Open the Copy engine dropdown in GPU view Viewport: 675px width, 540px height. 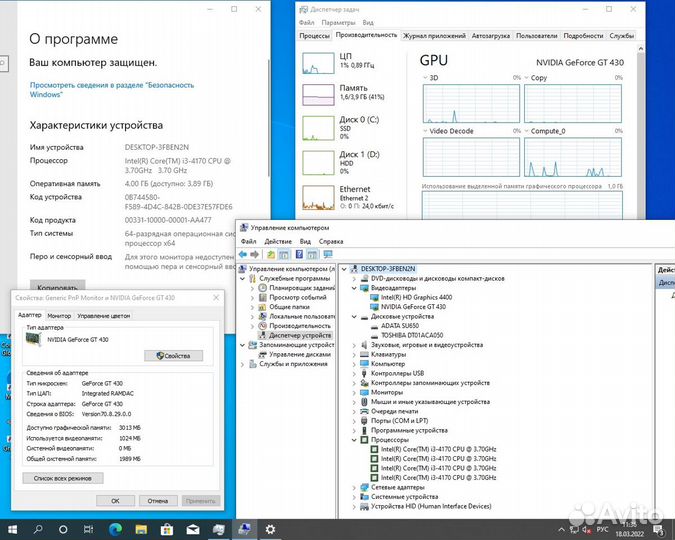pos(526,78)
